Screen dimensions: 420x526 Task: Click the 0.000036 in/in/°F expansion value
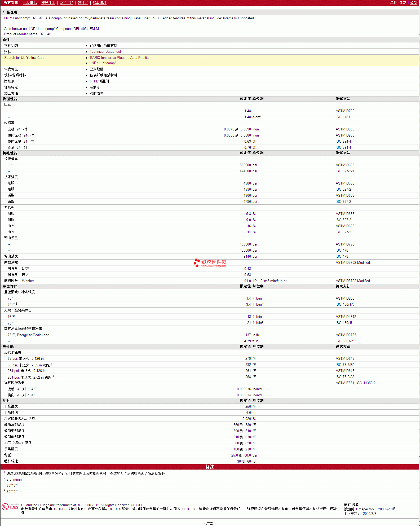[x=250, y=389]
